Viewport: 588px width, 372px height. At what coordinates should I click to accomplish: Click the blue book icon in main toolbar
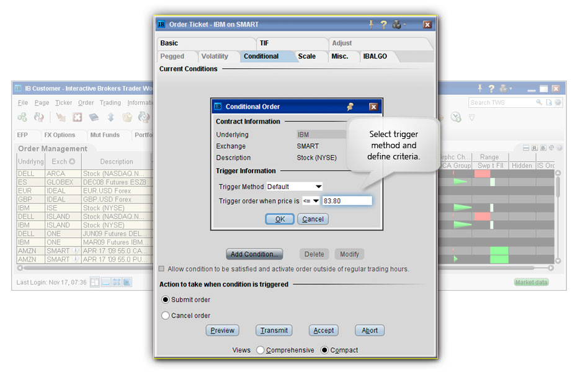point(94,117)
